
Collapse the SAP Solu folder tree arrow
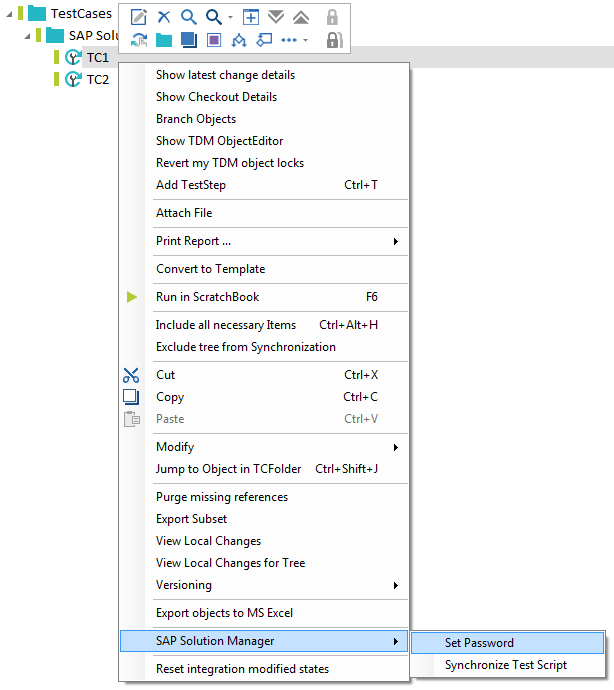click(x=28, y=37)
